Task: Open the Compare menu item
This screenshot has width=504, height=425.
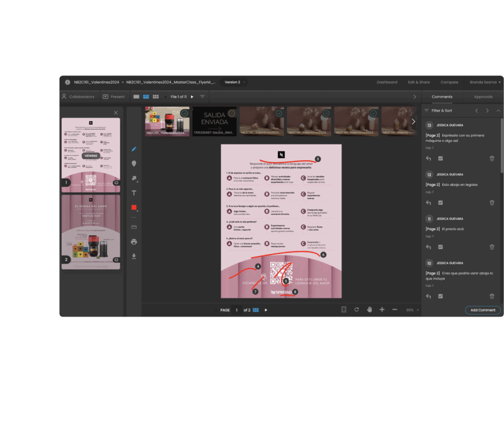Action: [x=449, y=82]
